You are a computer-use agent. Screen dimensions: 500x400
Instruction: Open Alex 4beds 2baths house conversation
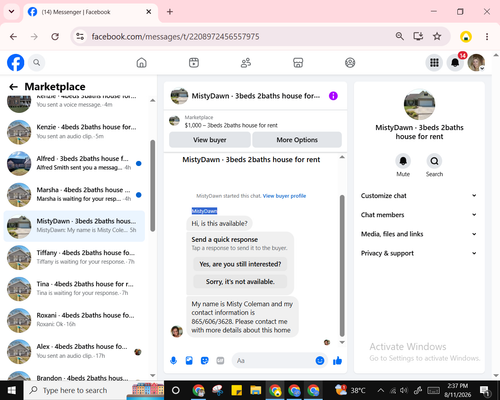pyautogui.click(x=74, y=351)
